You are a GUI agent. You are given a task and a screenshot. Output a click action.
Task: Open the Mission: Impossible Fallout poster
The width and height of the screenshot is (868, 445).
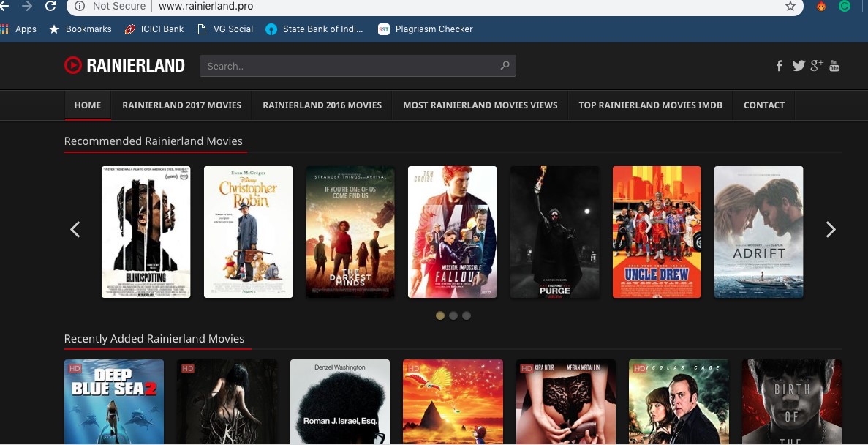[452, 231]
